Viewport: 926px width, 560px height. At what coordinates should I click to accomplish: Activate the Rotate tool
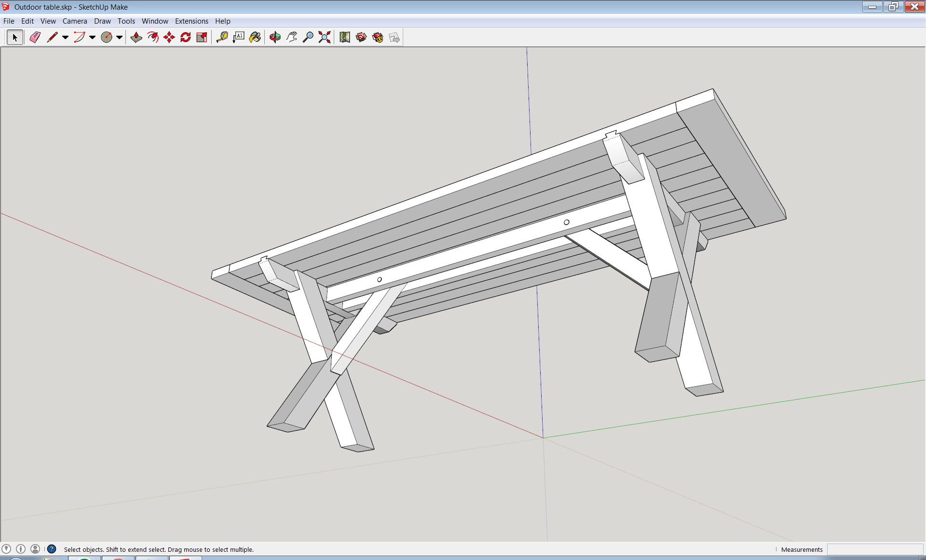[x=186, y=37]
